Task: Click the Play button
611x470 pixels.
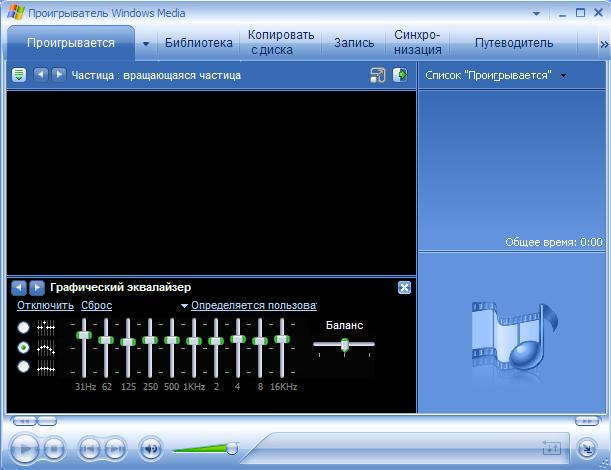Action: pyautogui.click(x=24, y=449)
